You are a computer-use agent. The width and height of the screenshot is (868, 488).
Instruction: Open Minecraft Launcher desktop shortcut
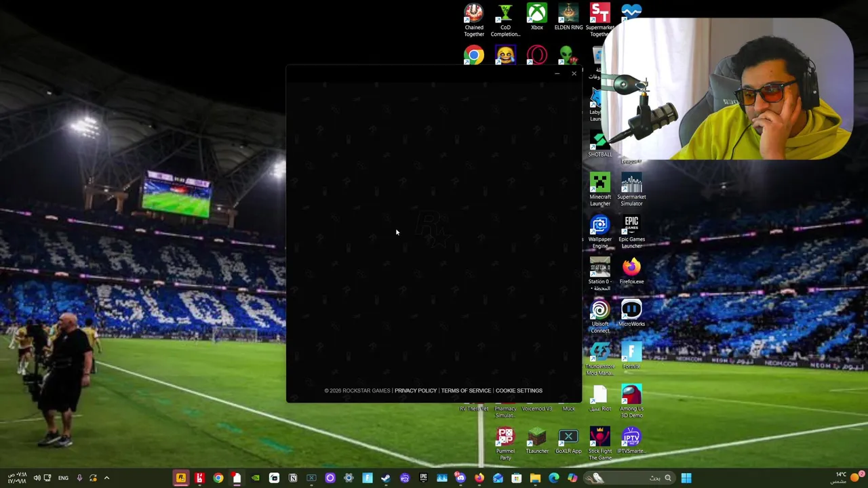tap(600, 190)
